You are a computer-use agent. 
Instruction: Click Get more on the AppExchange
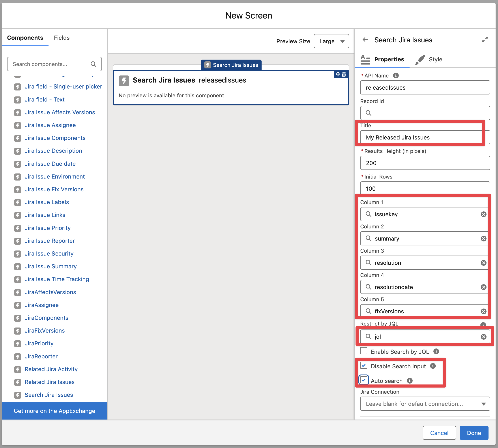click(x=54, y=411)
